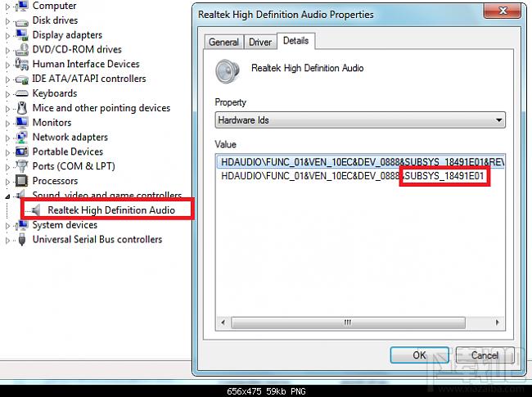
Task: Select Ports (COM & LPT) label
Action: (x=74, y=166)
